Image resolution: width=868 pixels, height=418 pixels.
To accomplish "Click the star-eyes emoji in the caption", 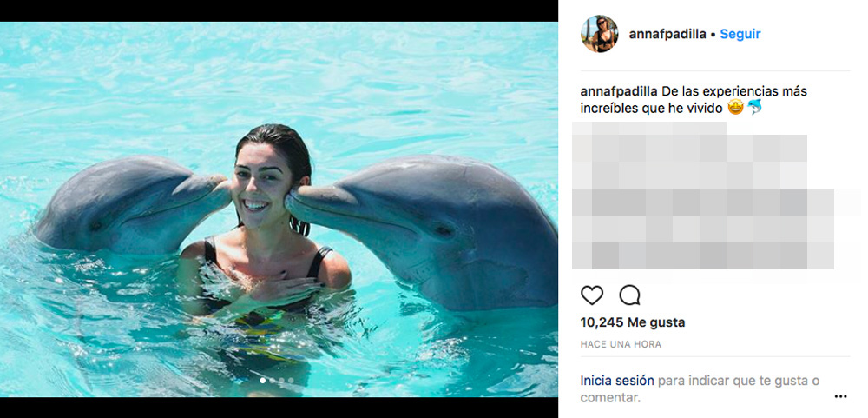I will tap(736, 108).
